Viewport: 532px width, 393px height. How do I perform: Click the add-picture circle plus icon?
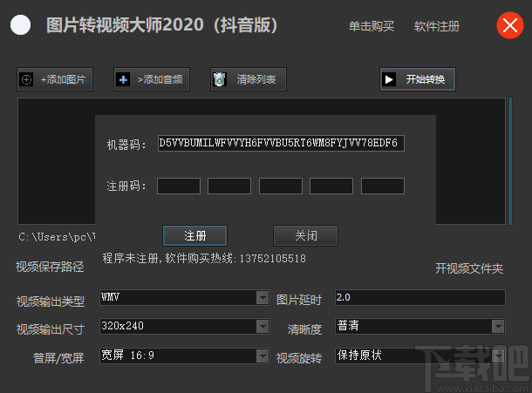pos(26,79)
